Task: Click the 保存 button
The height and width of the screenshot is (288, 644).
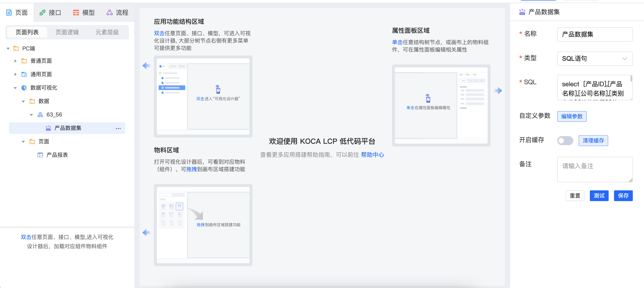Action: [623, 196]
